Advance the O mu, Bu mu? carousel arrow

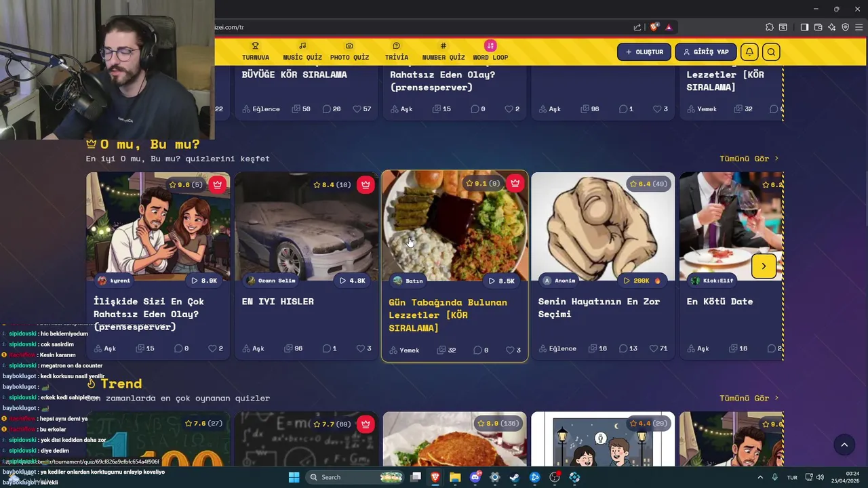point(764,266)
